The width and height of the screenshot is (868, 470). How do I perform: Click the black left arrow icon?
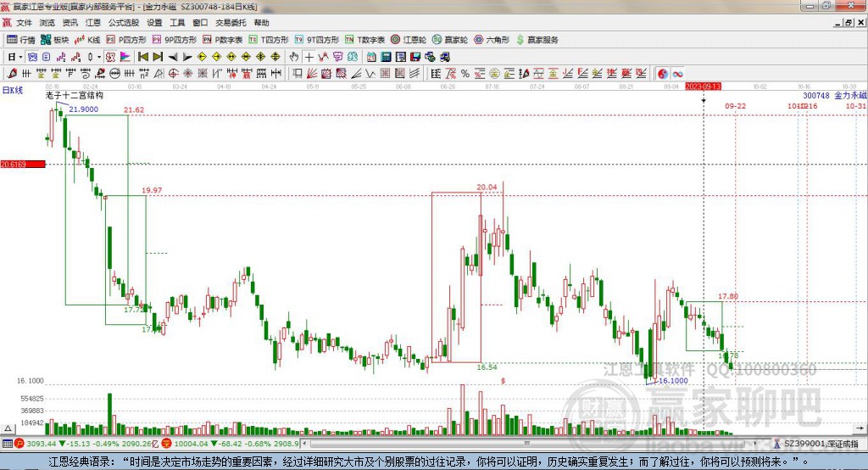point(173,57)
